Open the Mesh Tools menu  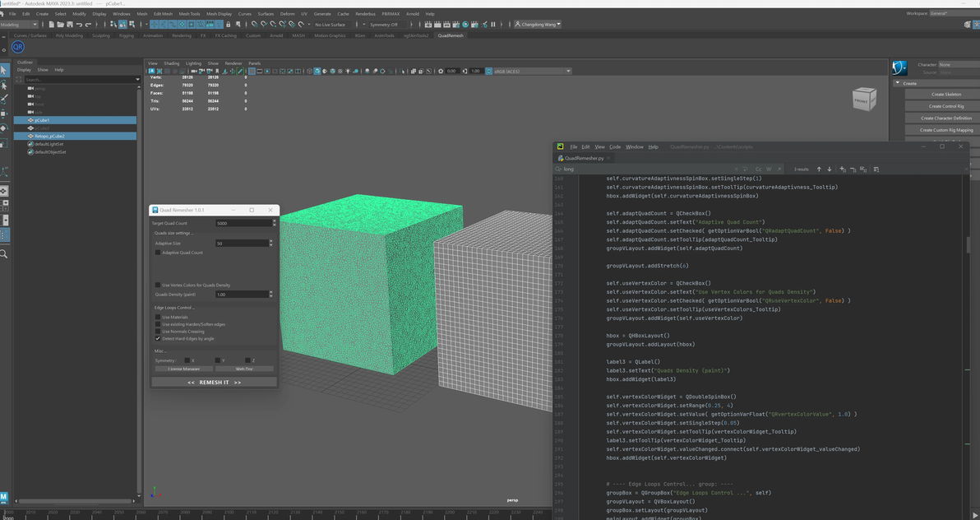click(x=189, y=14)
